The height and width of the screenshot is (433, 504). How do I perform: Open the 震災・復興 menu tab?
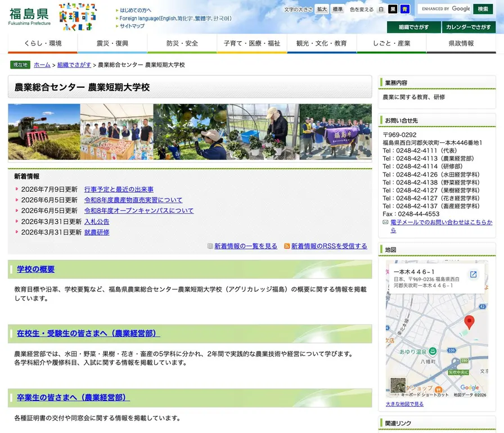coord(112,43)
